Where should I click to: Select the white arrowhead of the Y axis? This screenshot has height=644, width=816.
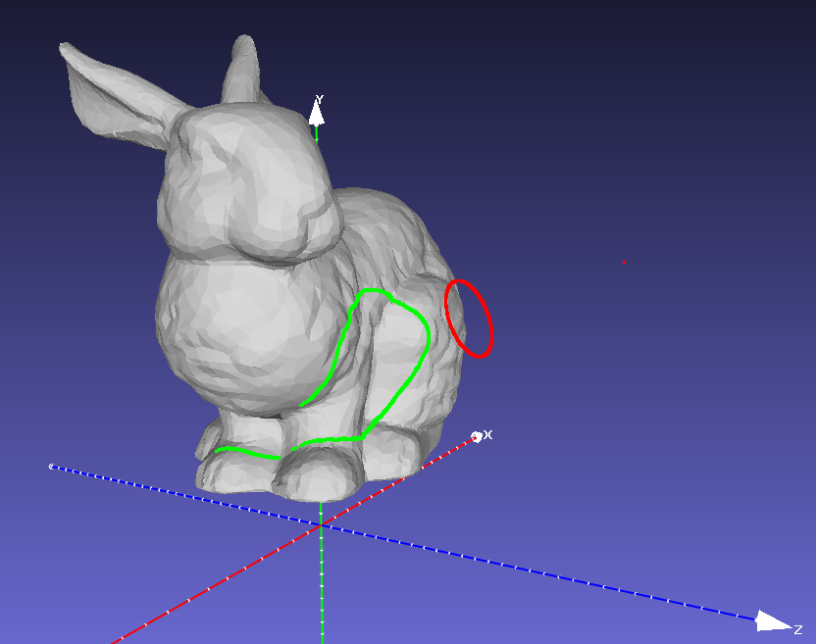[317, 114]
